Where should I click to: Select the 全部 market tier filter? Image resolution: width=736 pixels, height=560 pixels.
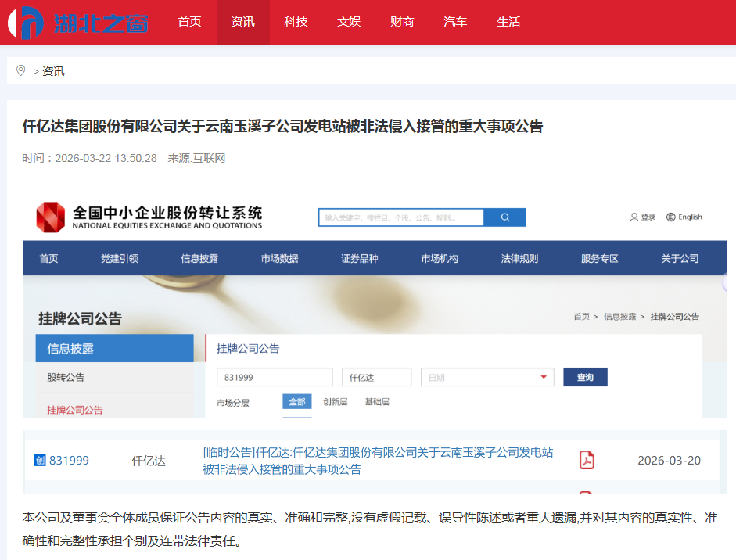(297, 402)
